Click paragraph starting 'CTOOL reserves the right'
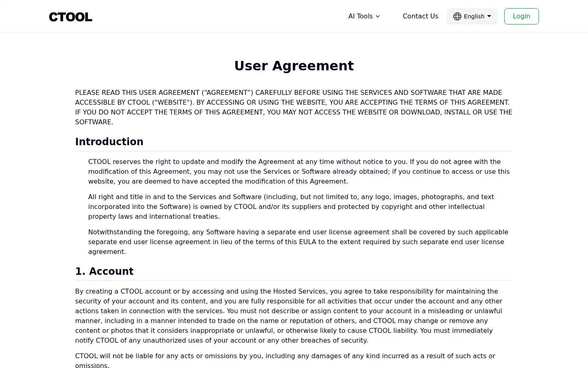 pyautogui.click(x=301, y=171)
